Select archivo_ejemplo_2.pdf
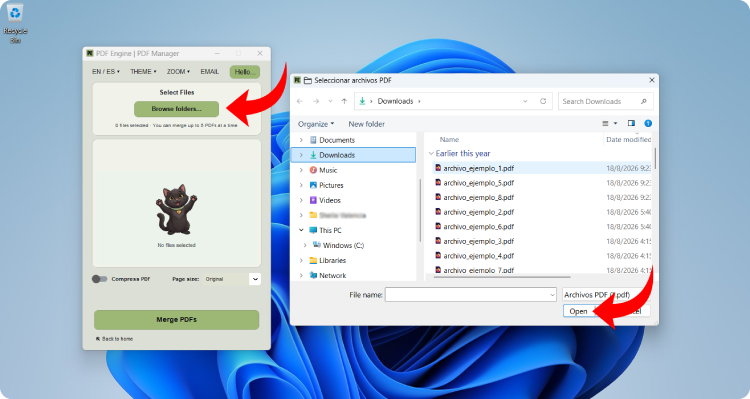Screen dimensions: 750x399 click(478, 212)
